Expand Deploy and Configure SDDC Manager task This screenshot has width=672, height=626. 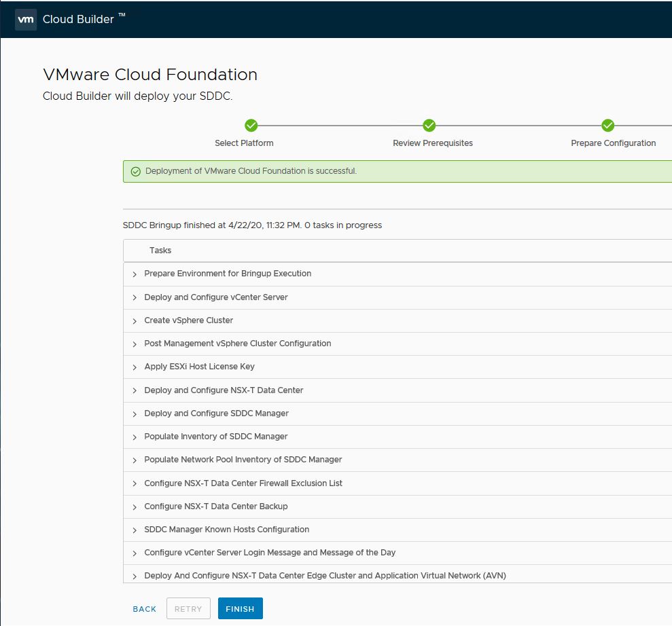pos(135,414)
